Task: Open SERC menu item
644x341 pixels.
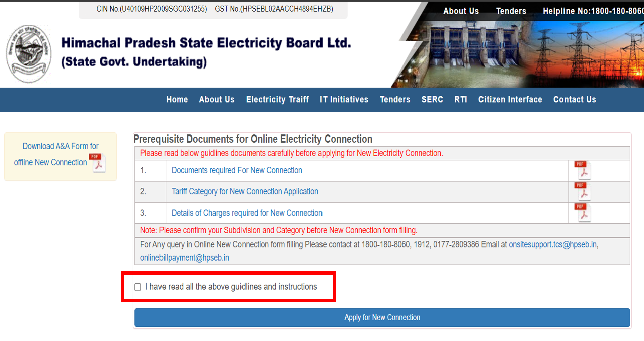Action: 432,100
